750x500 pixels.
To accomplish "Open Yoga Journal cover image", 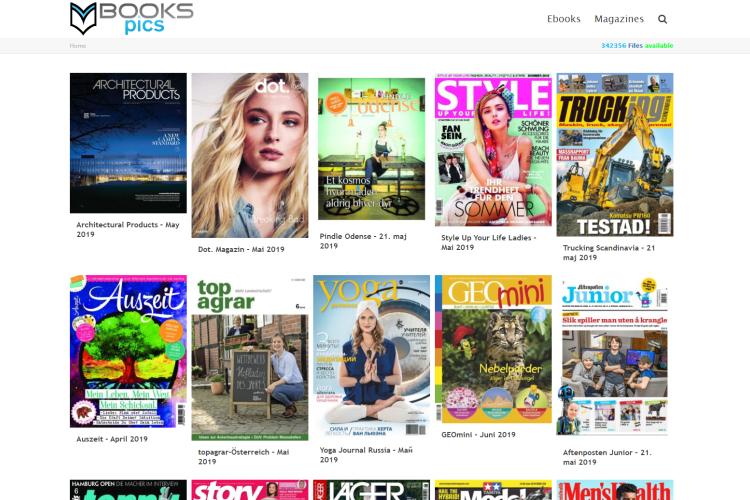I will [x=372, y=357].
